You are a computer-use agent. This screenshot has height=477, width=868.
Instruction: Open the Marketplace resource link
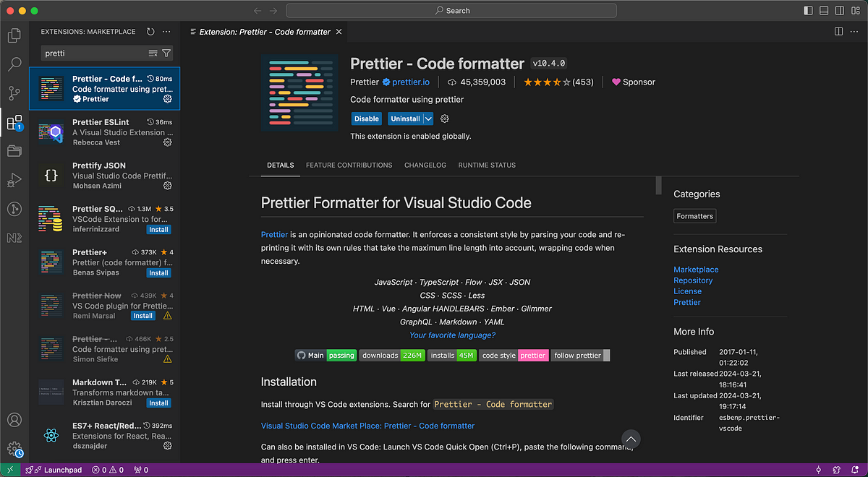coord(696,270)
